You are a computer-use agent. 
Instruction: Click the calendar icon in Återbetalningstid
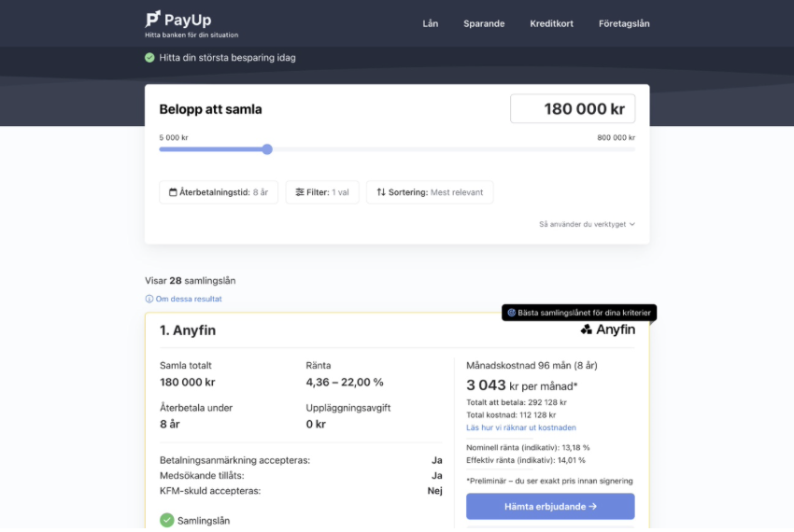pyautogui.click(x=173, y=192)
